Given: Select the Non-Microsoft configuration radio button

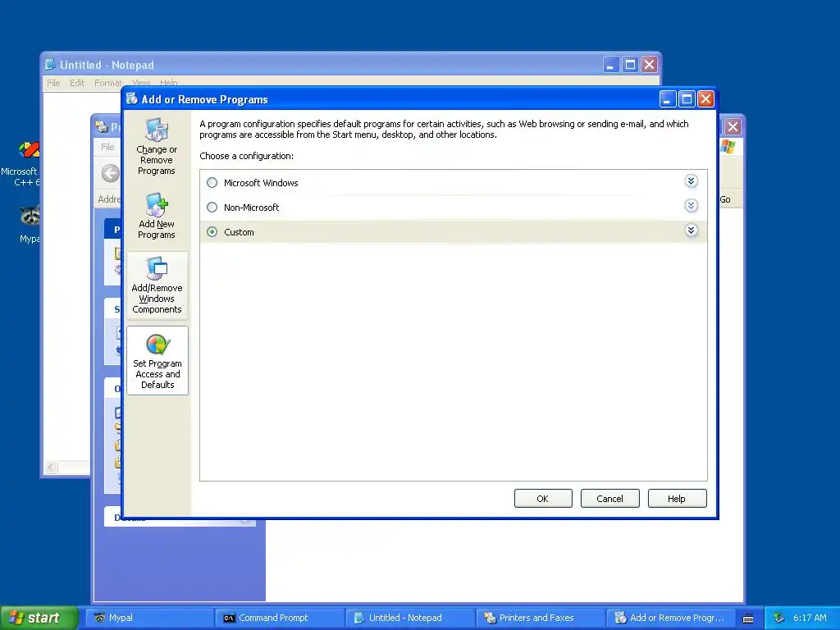Looking at the screenshot, I should [x=212, y=208].
